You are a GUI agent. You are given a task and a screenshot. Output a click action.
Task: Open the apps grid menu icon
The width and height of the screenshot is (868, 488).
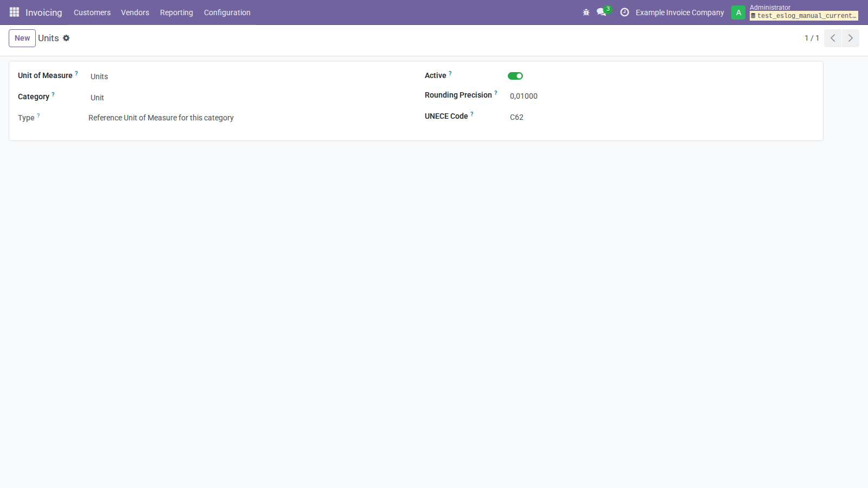pyautogui.click(x=14, y=12)
